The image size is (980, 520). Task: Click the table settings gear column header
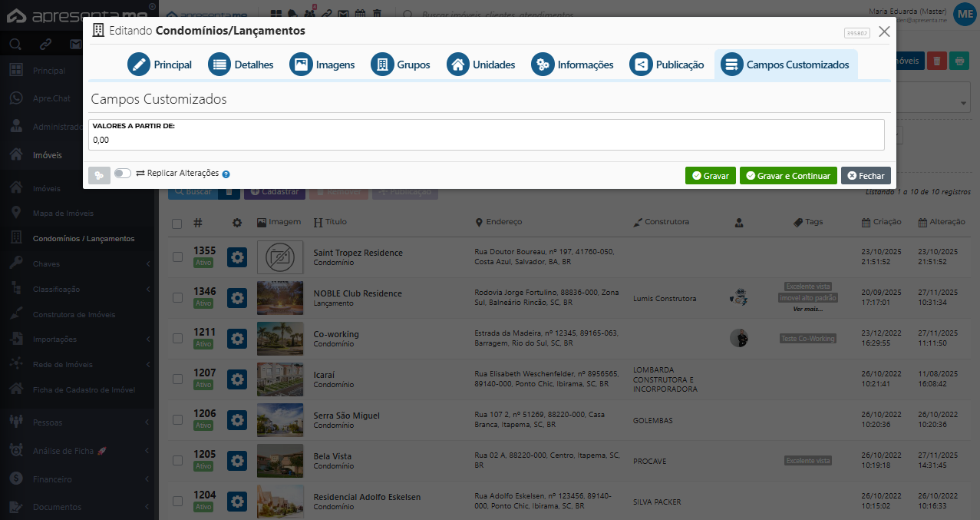coord(237,223)
